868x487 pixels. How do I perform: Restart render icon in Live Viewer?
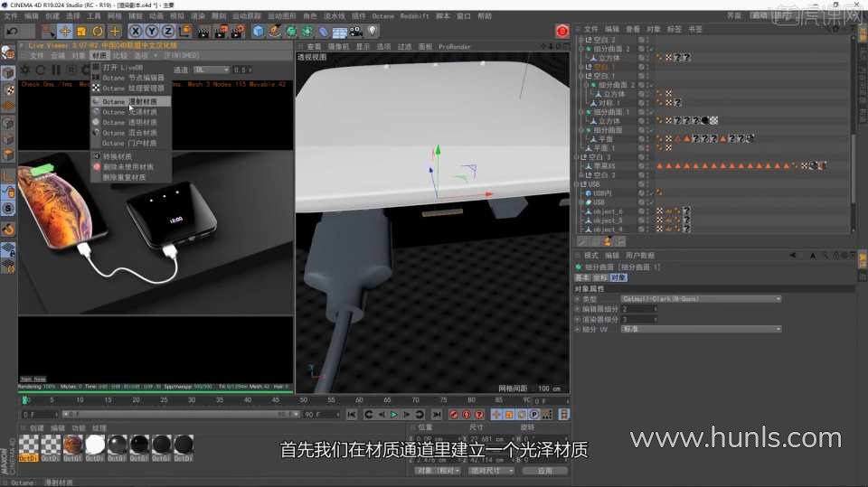(41, 70)
